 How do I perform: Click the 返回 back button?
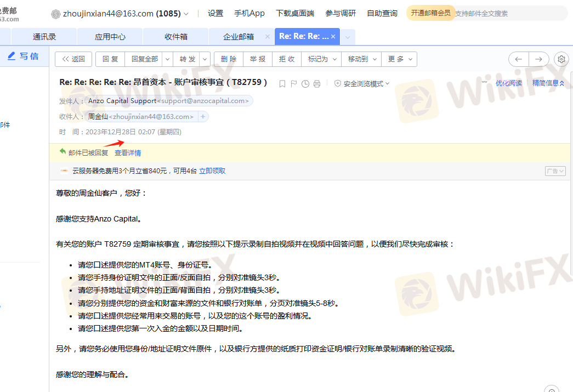pyautogui.click(x=73, y=59)
